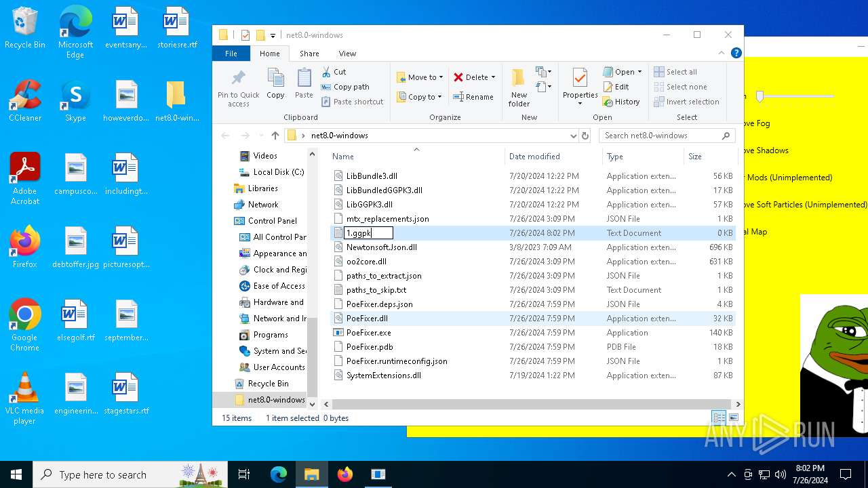Open Firefox from the taskbar
Viewport: 868px width, 488px height.
pyautogui.click(x=345, y=474)
